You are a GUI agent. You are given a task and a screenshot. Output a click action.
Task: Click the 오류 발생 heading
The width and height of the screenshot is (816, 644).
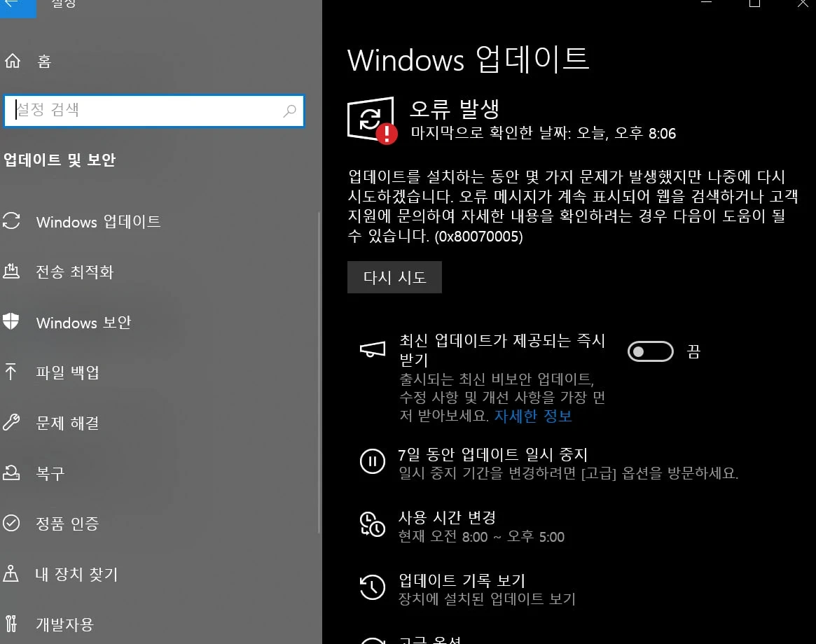click(x=455, y=109)
